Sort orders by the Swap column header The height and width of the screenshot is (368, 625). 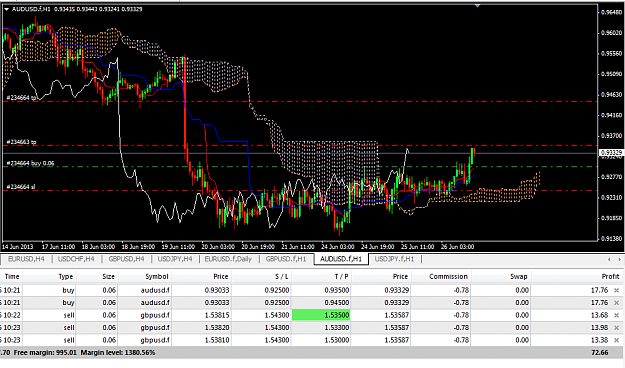point(519,276)
